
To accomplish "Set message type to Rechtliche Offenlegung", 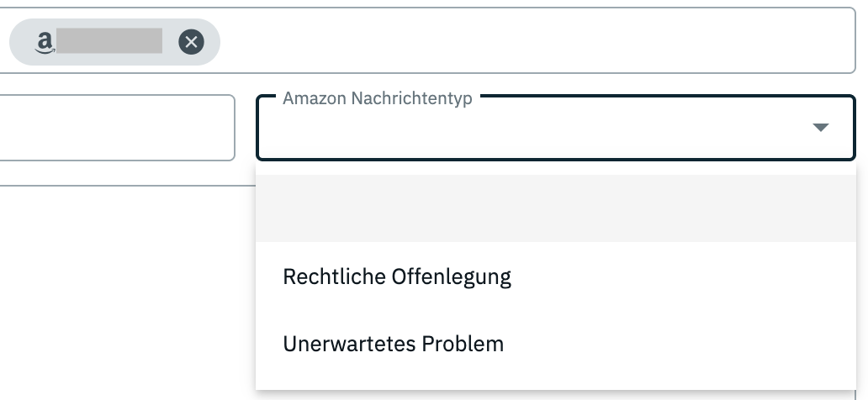I will coord(397,276).
